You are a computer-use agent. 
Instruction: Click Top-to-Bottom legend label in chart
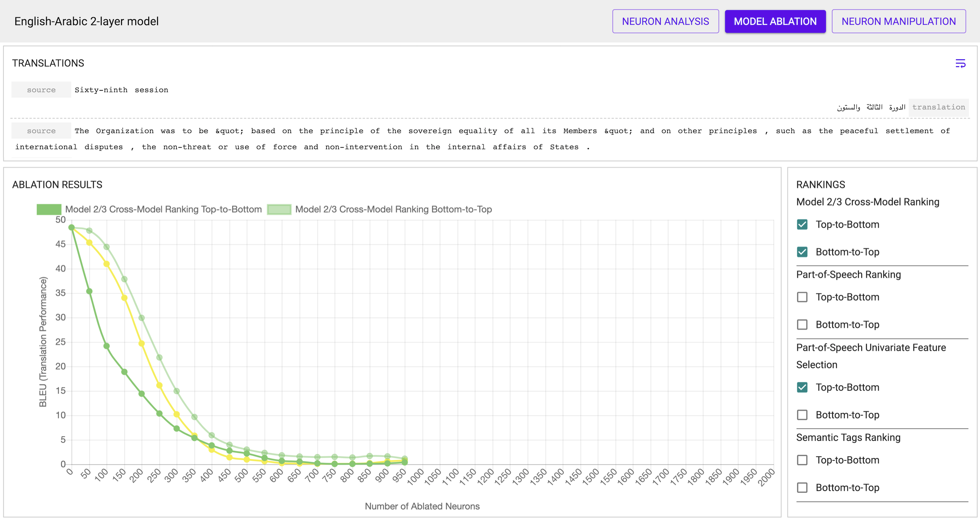tap(163, 209)
